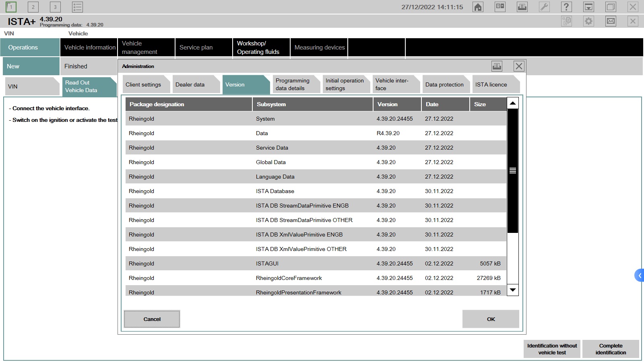Select the ISTAGUI row
Image resolution: width=644 pixels, height=362 pixels.
coord(316,263)
